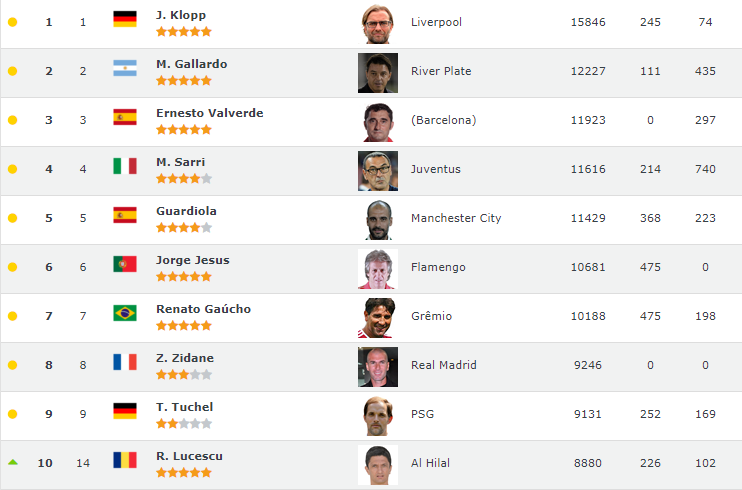Screen dimensions: 742x490
Task: Click M. Sarri's portrait thumbnail
Action: coord(378,171)
